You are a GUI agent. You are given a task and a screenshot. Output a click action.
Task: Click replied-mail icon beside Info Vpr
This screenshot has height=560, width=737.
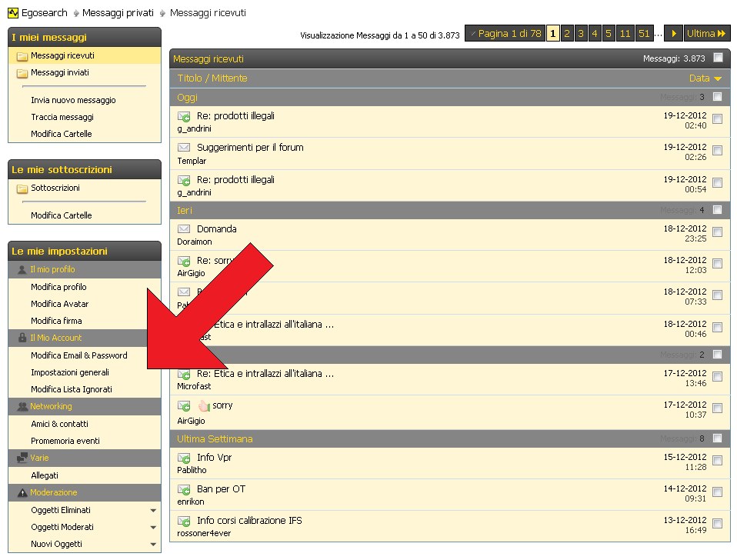click(184, 458)
